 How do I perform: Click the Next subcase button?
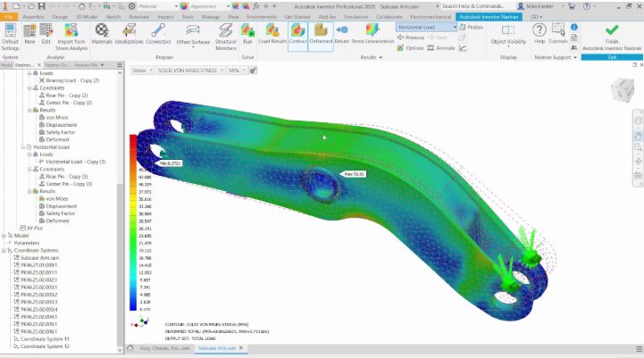(x=438, y=37)
